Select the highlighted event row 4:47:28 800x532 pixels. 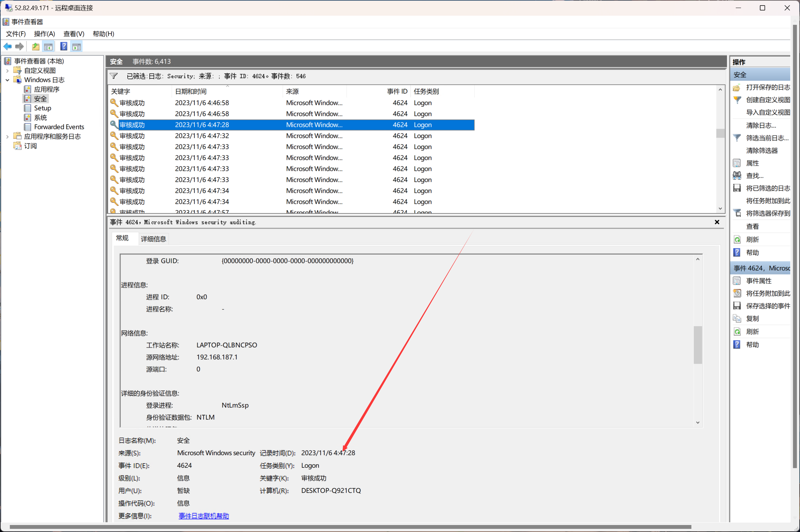[290, 125]
